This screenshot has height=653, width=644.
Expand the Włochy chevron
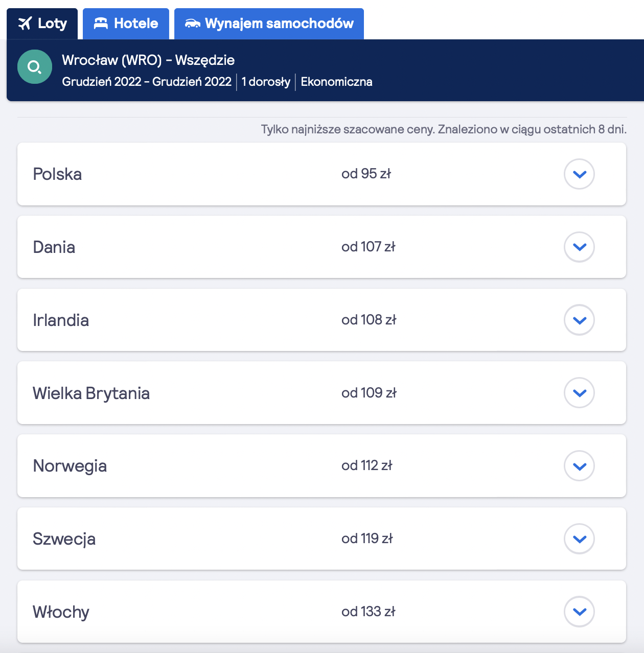(x=579, y=612)
